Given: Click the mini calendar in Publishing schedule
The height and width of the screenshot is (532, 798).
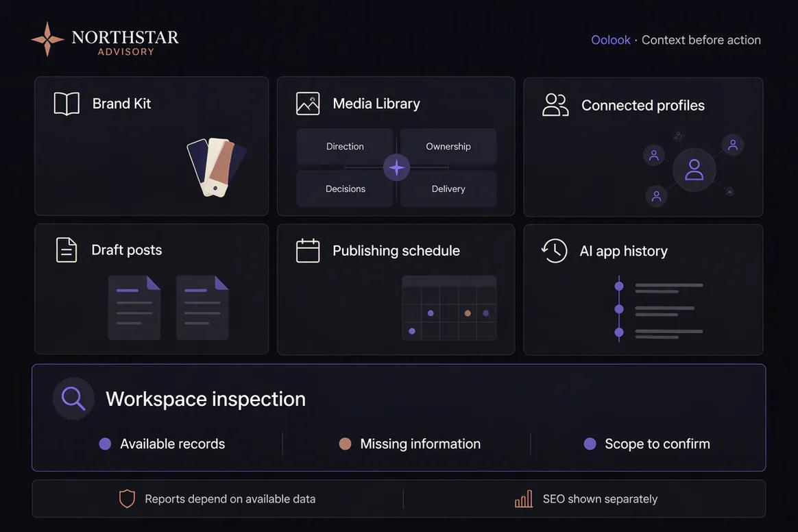Looking at the screenshot, I should click(449, 308).
